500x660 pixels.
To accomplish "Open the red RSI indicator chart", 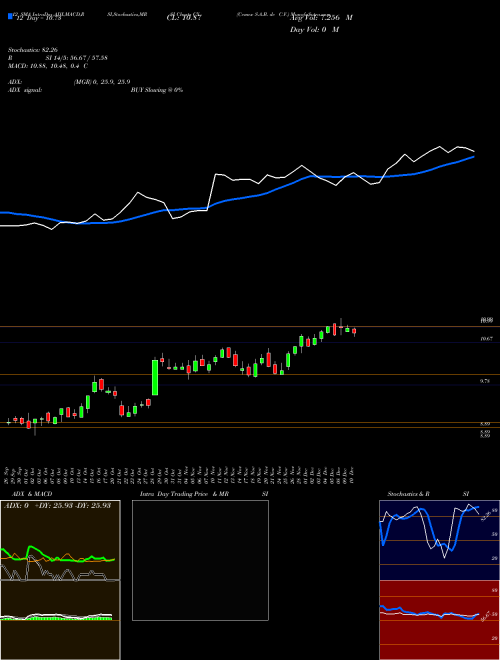I will 439,620.
